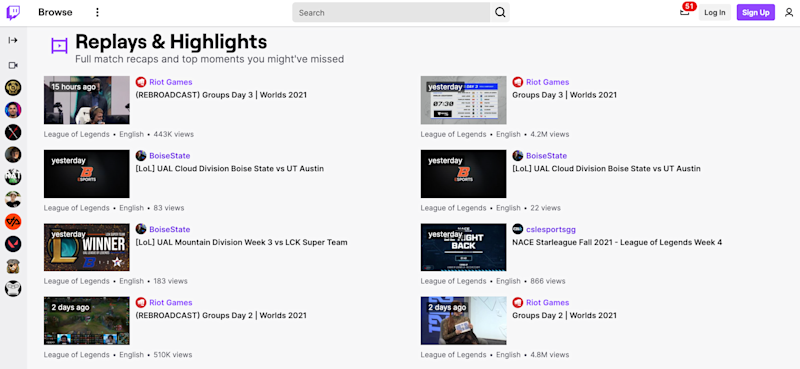Open the notifications inbox with 51 badge
Image resolution: width=800 pixels, height=369 pixels.
point(685,11)
